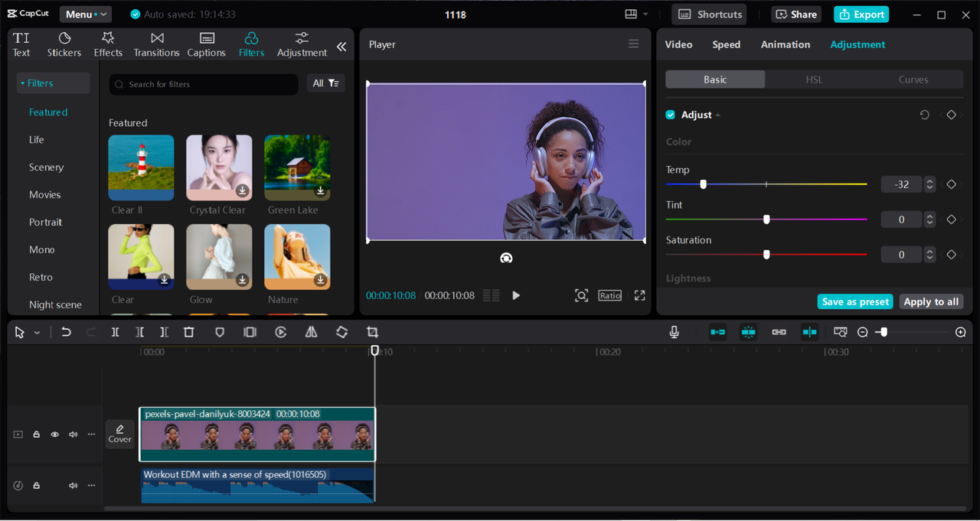
Task: Mute the video track audio
Action: 73,435
